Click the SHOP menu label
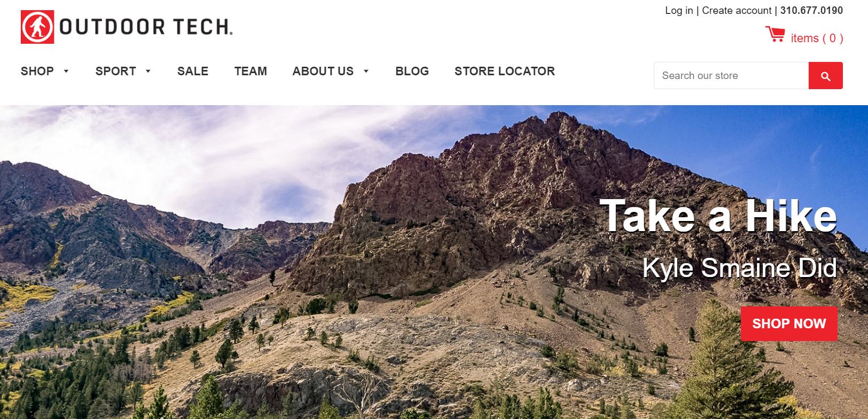This screenshot has width=868, height=419. click(x=37, y=71)
